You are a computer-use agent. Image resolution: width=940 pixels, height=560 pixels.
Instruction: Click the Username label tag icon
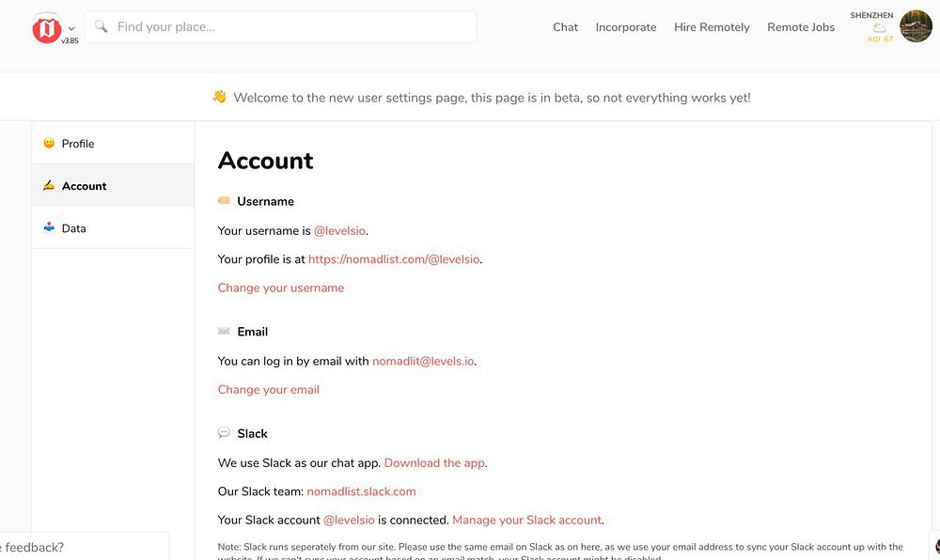[225, 201]
